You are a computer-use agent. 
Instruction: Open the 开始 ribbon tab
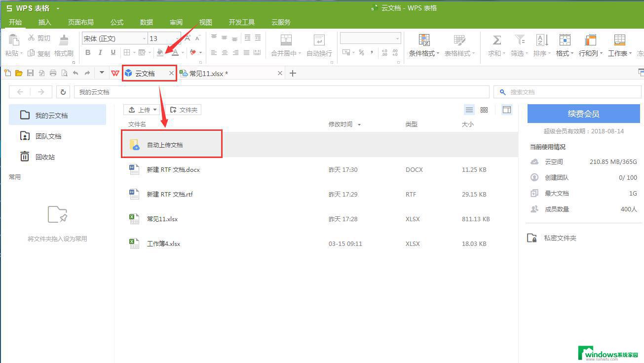coord(15,22)
